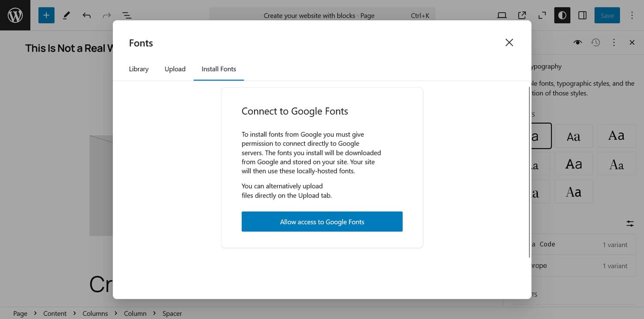Select the second-row right Aa typography preset
644x319 pixels.
[x=617, y=164]
